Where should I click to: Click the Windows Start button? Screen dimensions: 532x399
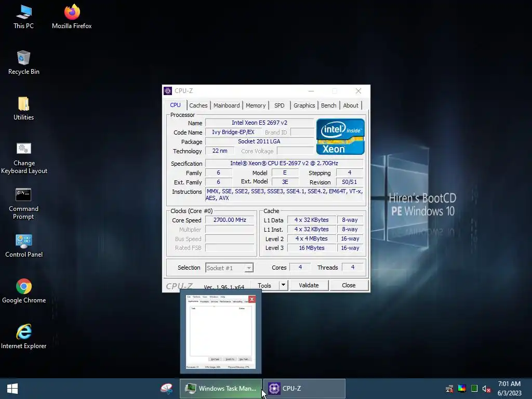click(12, 389)
